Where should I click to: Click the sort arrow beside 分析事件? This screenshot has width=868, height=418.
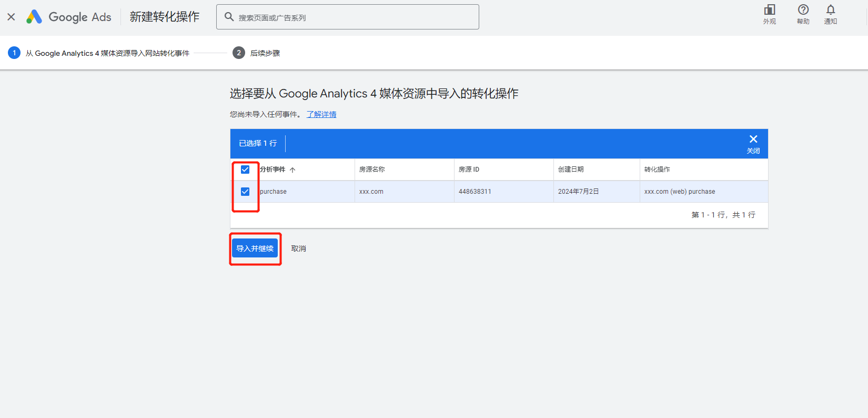(x=292, y=170)
